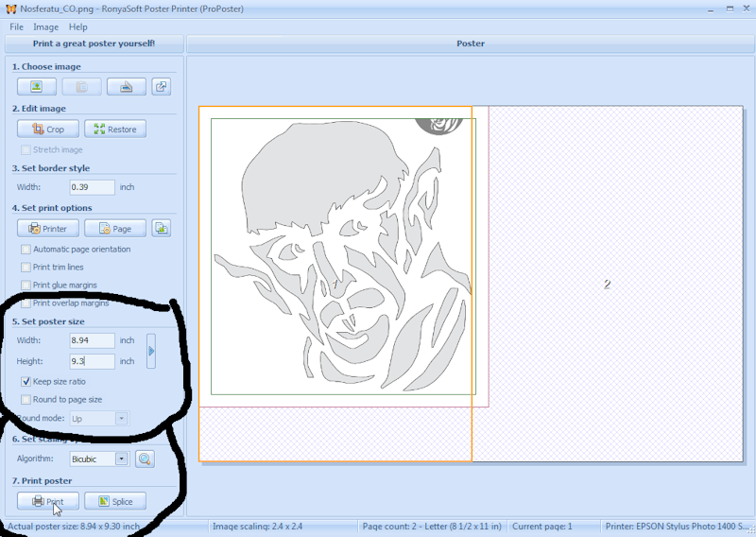Click the 'Page count: 2 - Letter' status text
Viewport: 756px width, 537px height.
tap(432, 527)
